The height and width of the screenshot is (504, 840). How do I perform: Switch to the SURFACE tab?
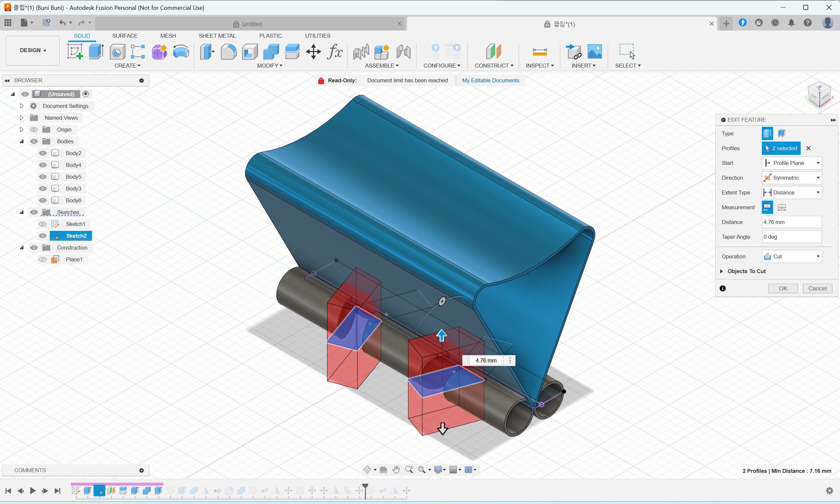tap(125, 36)
